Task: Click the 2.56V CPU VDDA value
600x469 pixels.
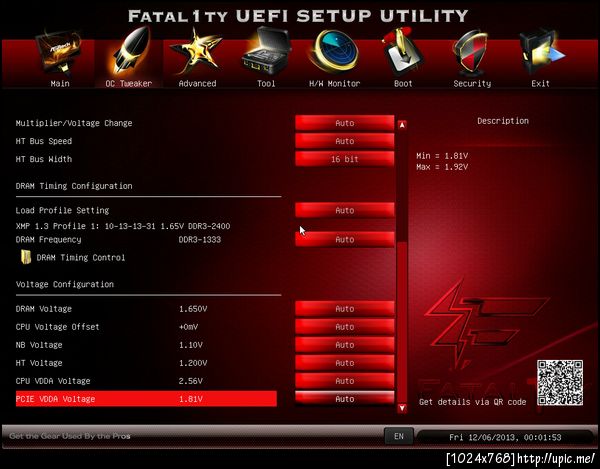Action: (191, 381)
